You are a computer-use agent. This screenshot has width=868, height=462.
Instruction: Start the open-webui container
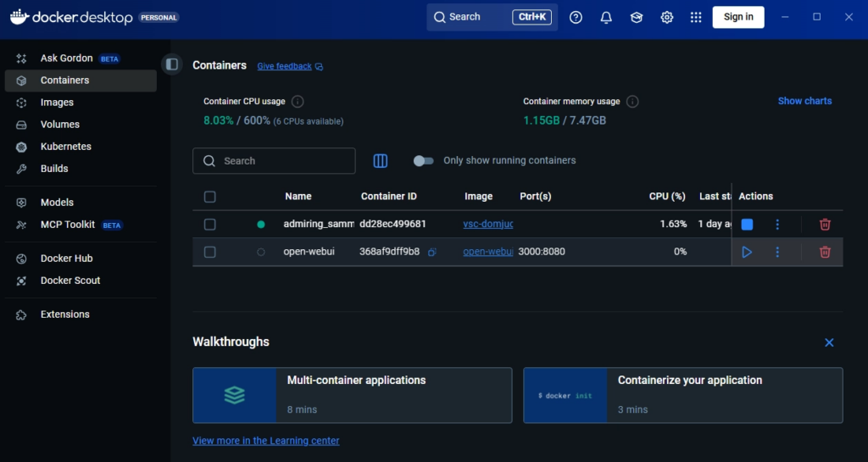coord(747,252)
